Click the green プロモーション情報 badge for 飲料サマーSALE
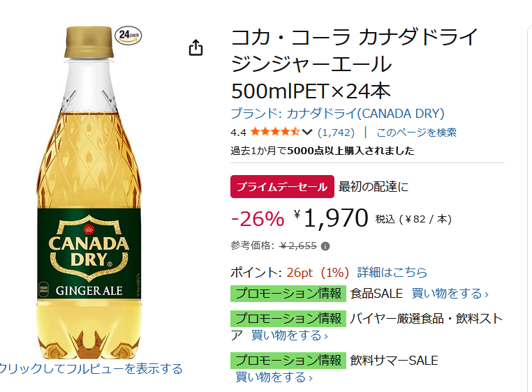532x392 pixels. pyautogui.click(x=288, y=361)
